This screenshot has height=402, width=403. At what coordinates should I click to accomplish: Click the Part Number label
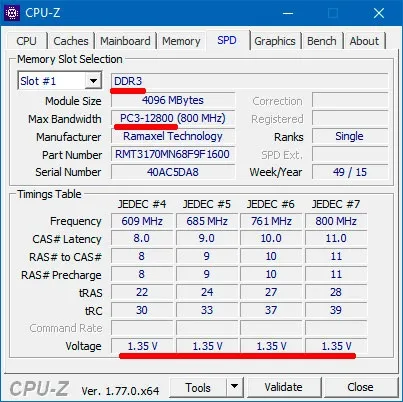click(72, 155)
